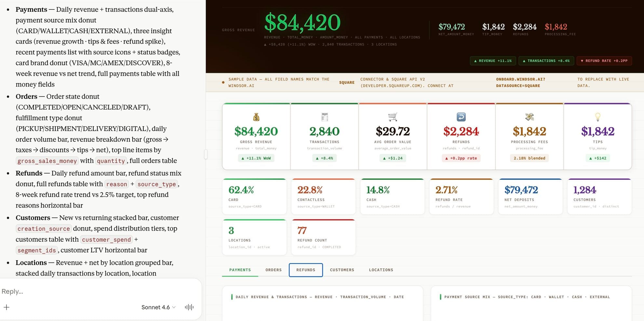Image resolution: width=644 pixels, height=321 pixels.
Task: Click the plus attachment icon in reply box
Action: (7, 307)
